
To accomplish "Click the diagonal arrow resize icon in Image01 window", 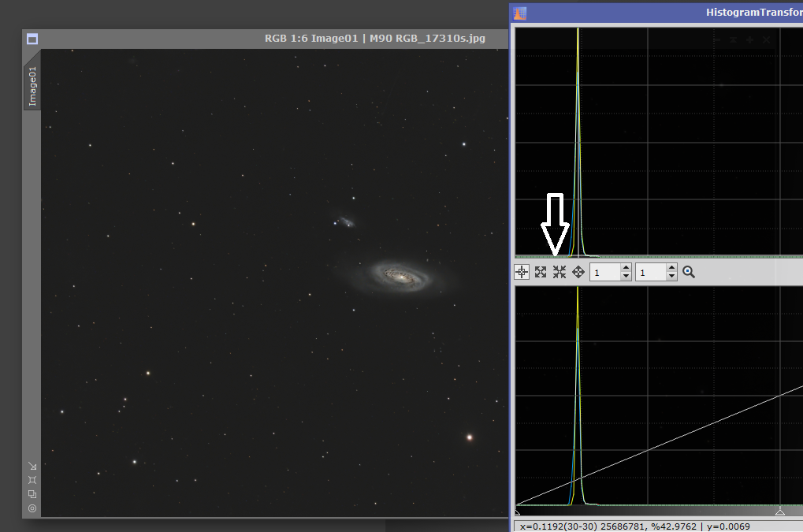I will tap(32, 466).
